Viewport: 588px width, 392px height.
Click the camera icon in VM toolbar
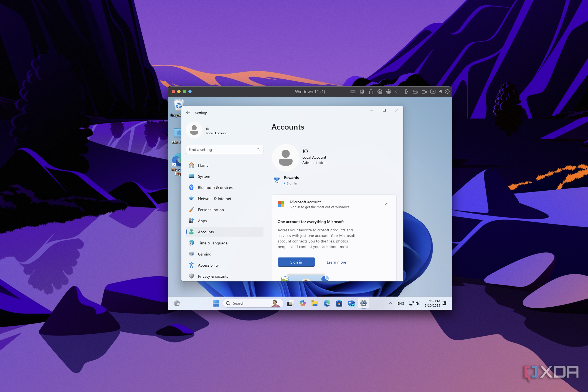pyautogui.click(x=424, y=92)
